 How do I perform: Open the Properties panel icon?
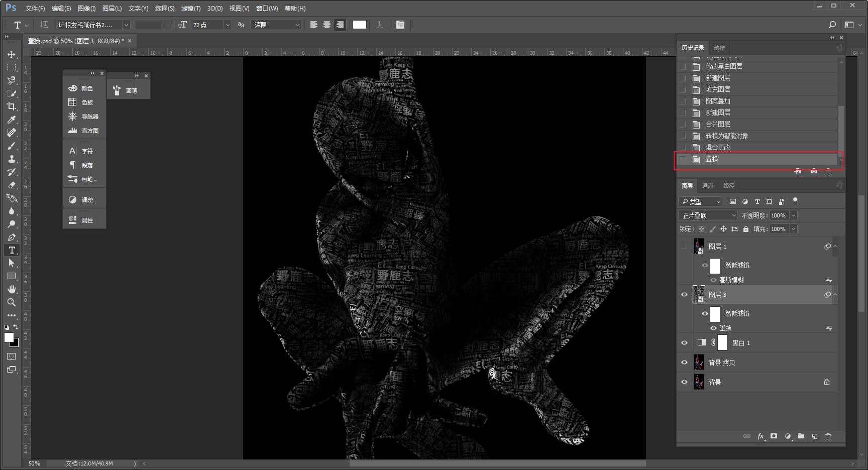[x=72, y=220]
